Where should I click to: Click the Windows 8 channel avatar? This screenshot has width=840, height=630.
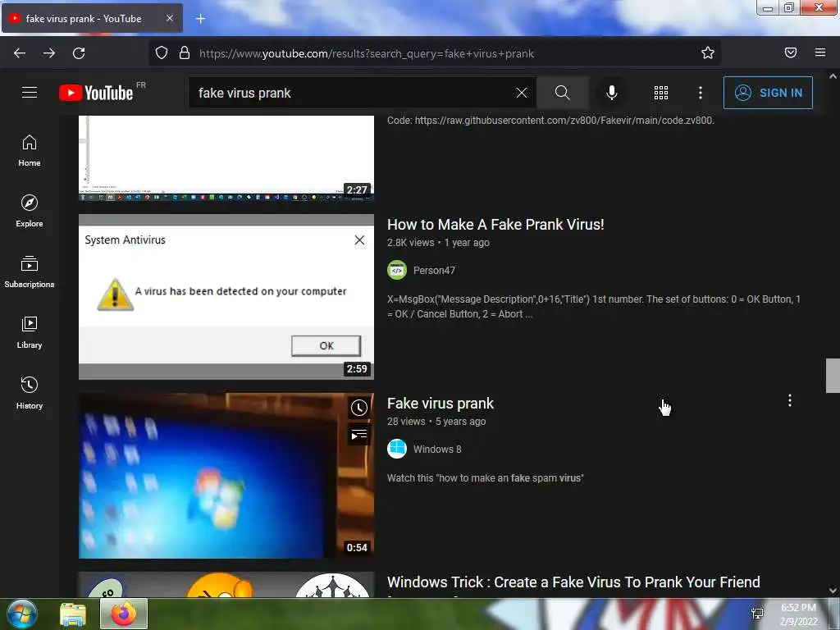[397, 449]
